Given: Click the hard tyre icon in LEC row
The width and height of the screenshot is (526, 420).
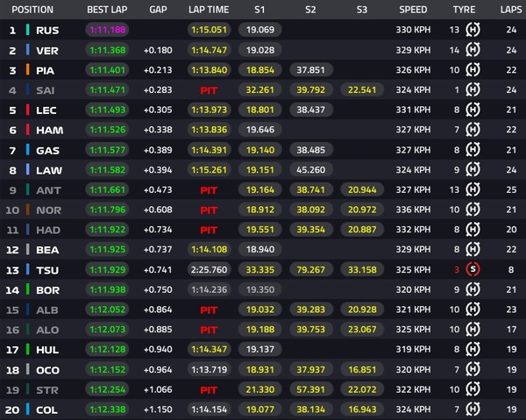Looking at the screenshot, I should 473,110.
